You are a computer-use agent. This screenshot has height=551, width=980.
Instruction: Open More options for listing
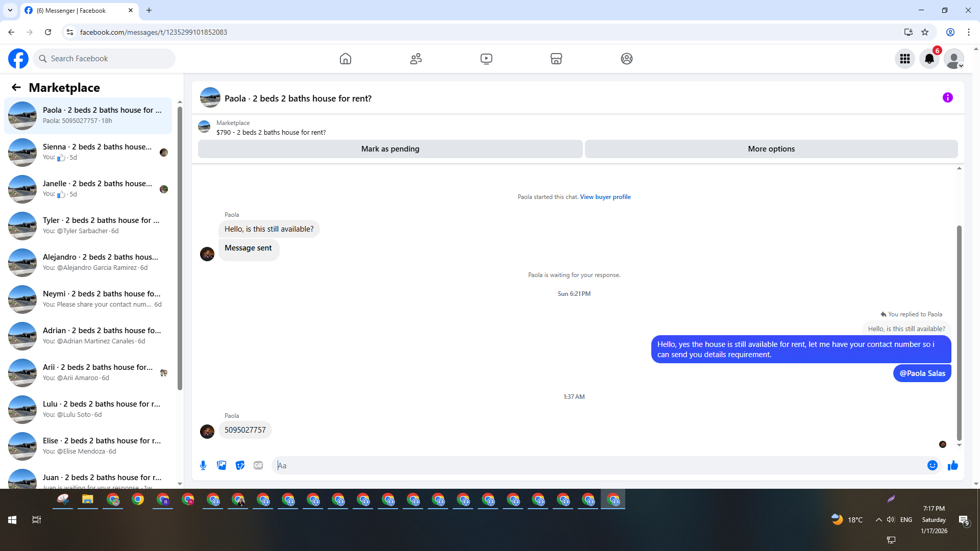click(x=771, y=149)
